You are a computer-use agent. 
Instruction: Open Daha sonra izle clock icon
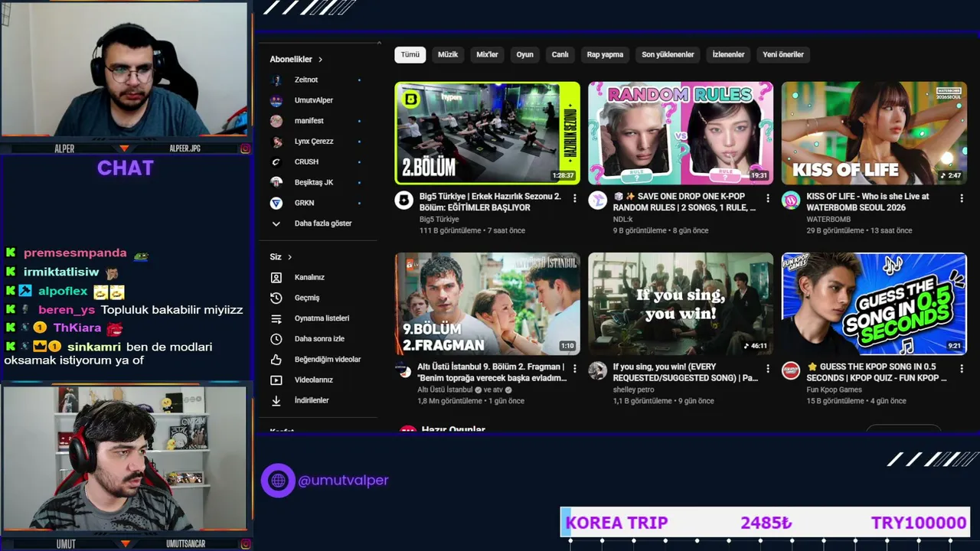coord(276,339)
